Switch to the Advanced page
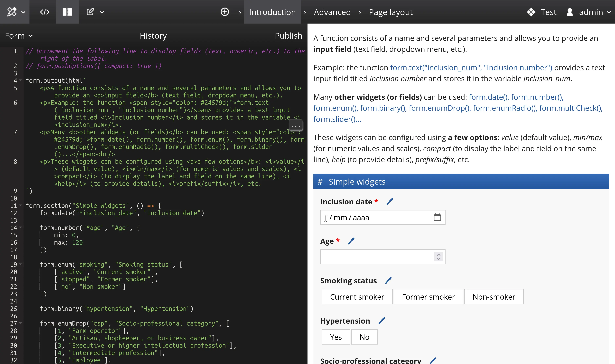Image resolution: width=615 pixels, height=364 pixels. (332, 12)
